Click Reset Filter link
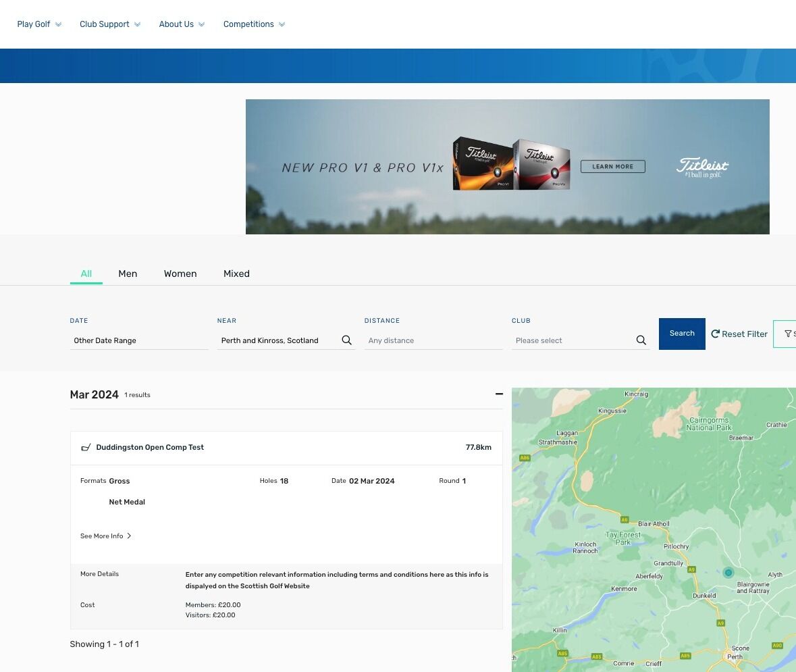Screen dimensions: 796x672 click(x=739, y=334)
